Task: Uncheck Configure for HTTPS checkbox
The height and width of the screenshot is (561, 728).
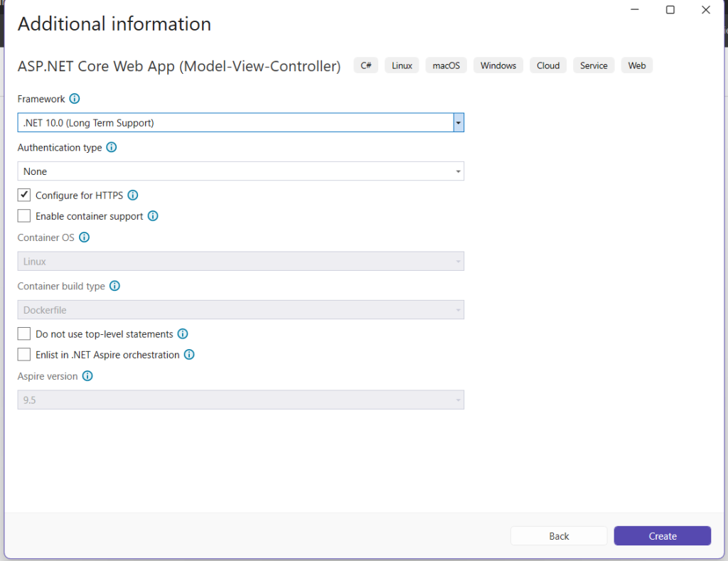Action: click(x=24, y=195)
